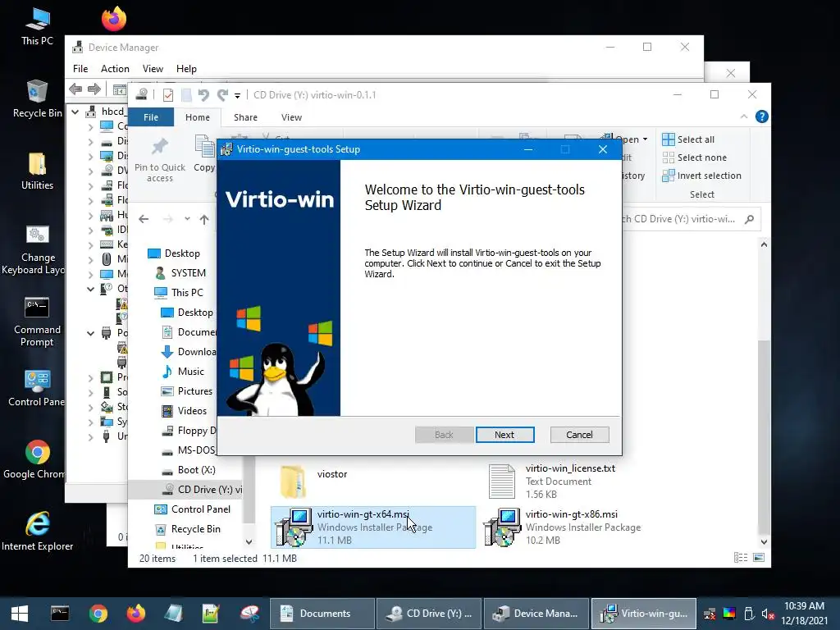Open the File tab in Explorer
Image resolution: width=840 pixels, height=630 pixels.
coord(151,117)
